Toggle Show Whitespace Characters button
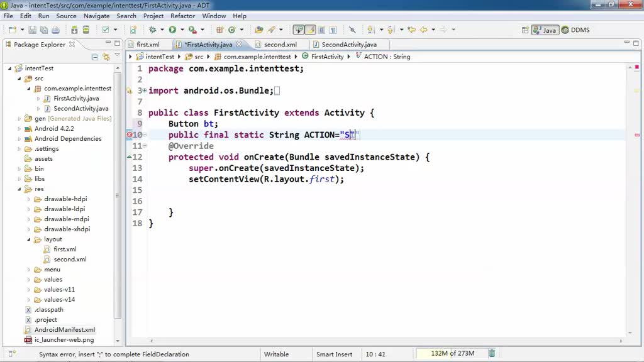644x362 pixels. (x=333, y=30)
